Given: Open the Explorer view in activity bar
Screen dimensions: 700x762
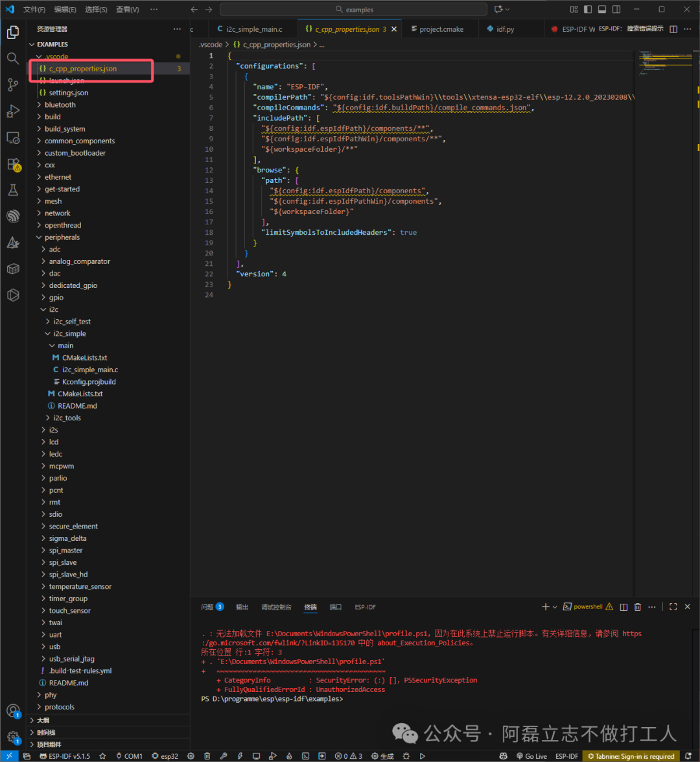Looking at the screenshot, I should tap(13, 32).
